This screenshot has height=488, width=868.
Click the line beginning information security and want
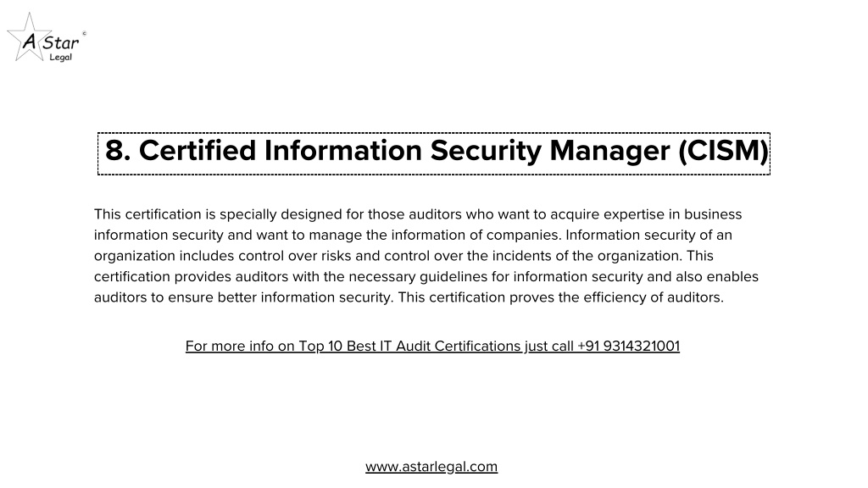[x=413, y=236]
